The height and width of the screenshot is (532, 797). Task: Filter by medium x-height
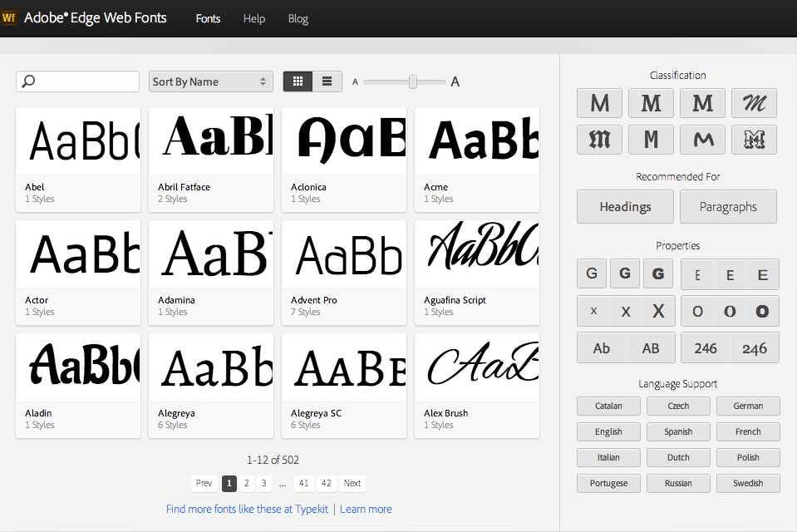626,311
